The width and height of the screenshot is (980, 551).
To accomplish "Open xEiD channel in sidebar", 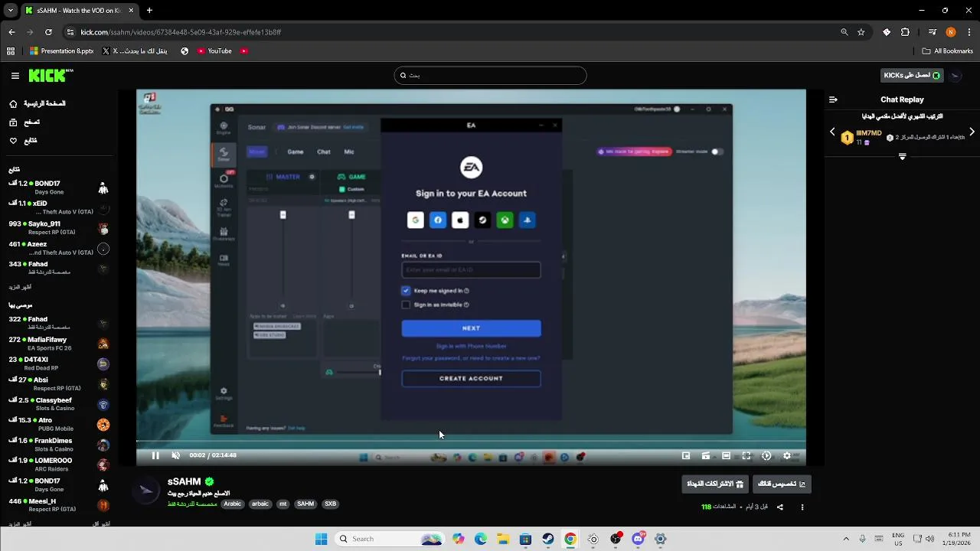I will (58, 207).
